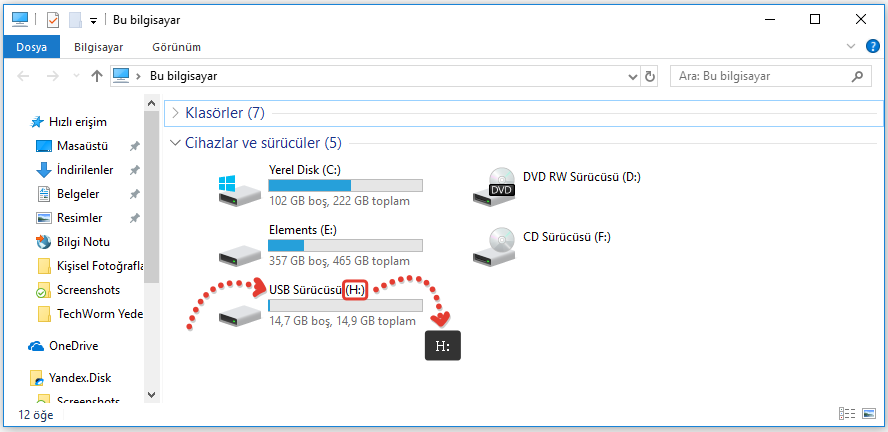Select the DVD RW Sürücüsü (D:) icon
This screenshot has height=432, width=888.
pos(495,188)
